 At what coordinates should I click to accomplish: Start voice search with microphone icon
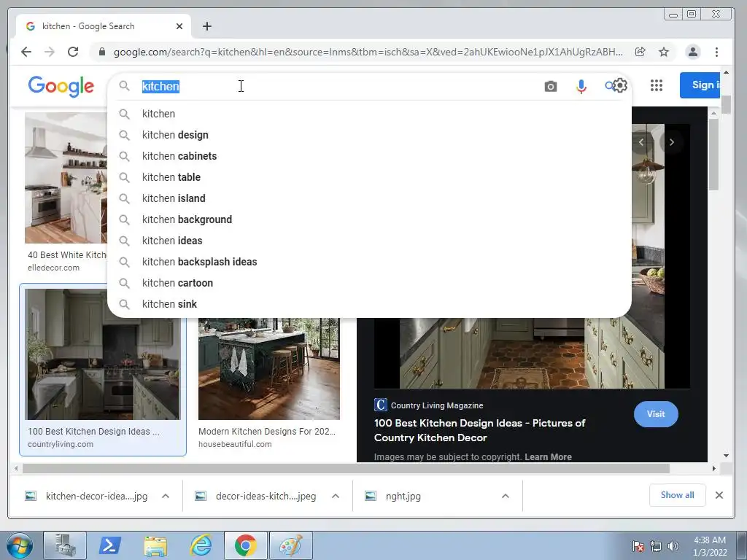581,86
